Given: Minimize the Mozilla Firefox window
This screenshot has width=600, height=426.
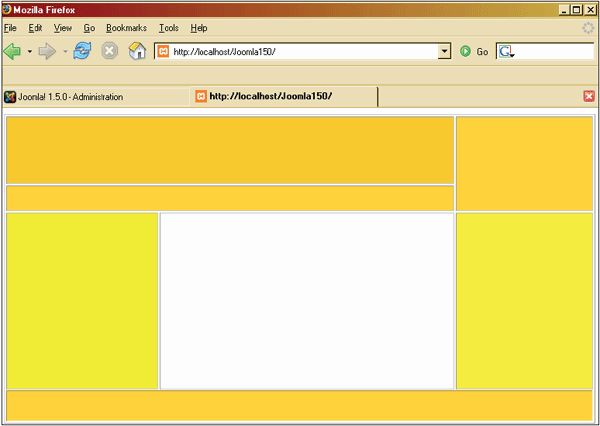Looking at the screenshot, I should (x=564, y=10).
